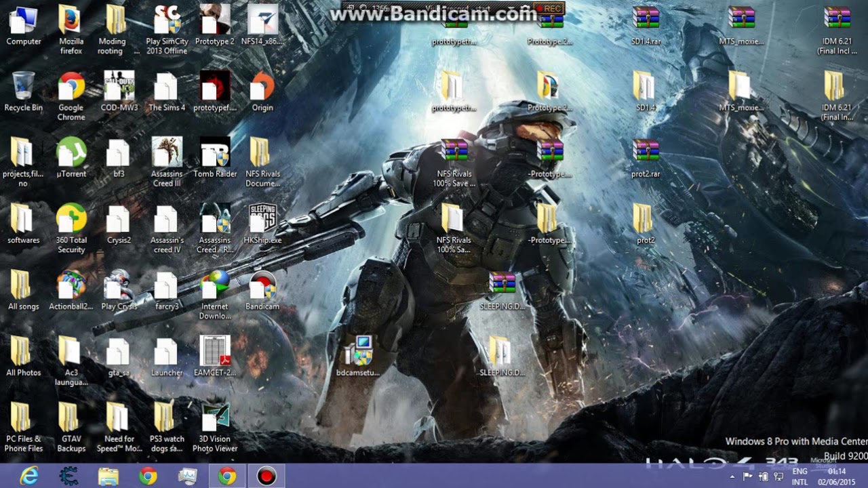
Task: Open the All songs folder
Action: click(24, 291)
